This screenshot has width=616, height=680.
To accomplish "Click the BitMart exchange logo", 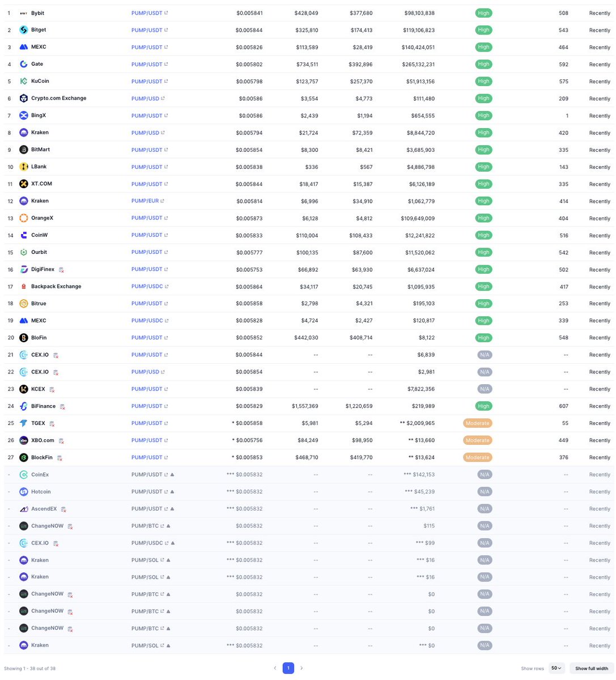I will [24, 150].
